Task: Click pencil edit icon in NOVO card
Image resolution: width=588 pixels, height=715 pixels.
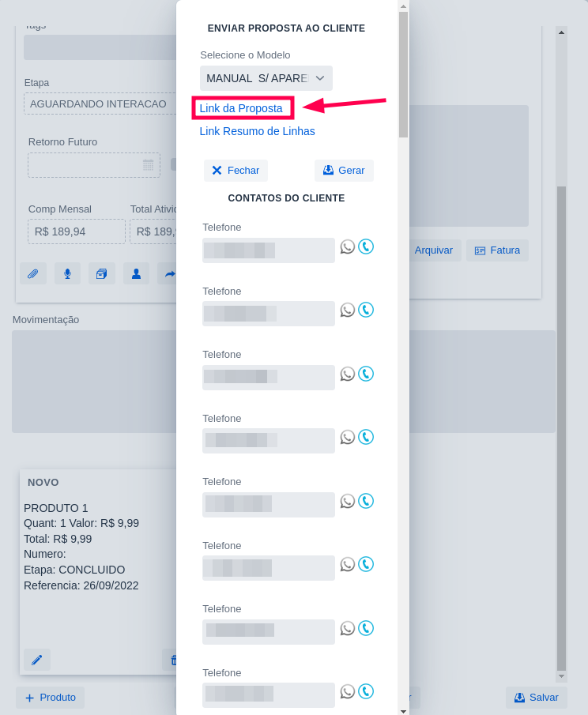Action: pyautogui.click(x=37, y=660)
